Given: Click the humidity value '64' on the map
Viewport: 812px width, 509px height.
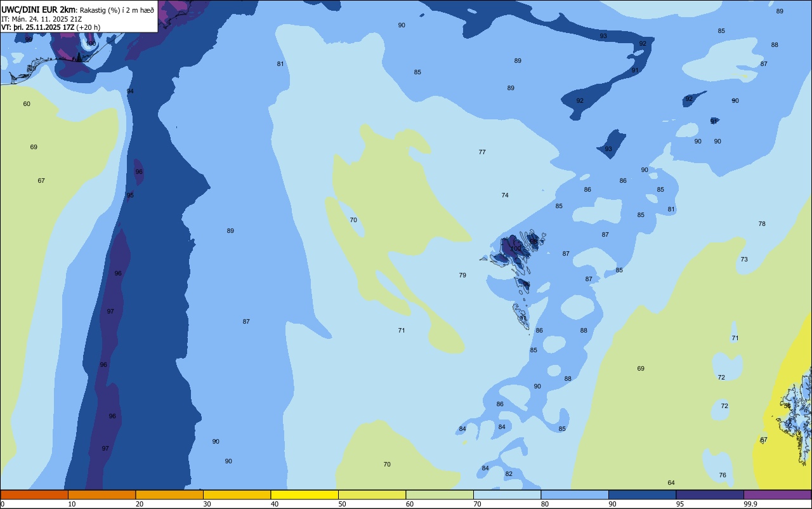Looking at the screenshot, I should point(671,483).
